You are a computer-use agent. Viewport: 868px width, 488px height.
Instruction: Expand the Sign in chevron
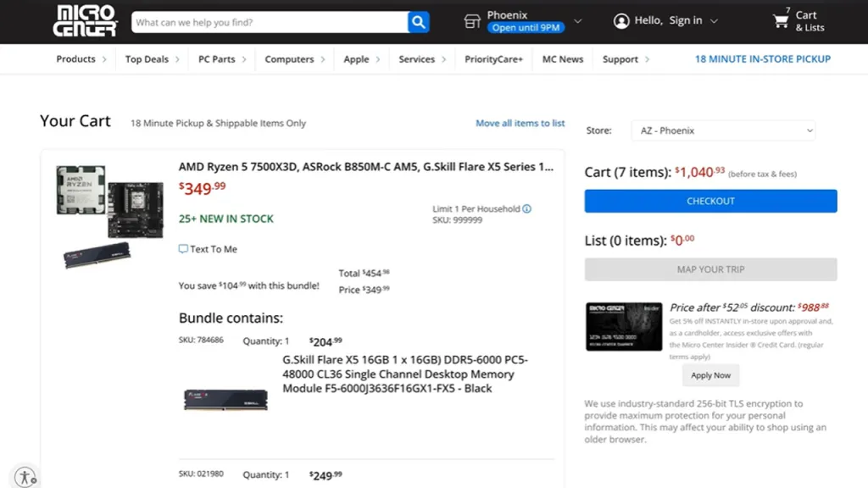714,21
